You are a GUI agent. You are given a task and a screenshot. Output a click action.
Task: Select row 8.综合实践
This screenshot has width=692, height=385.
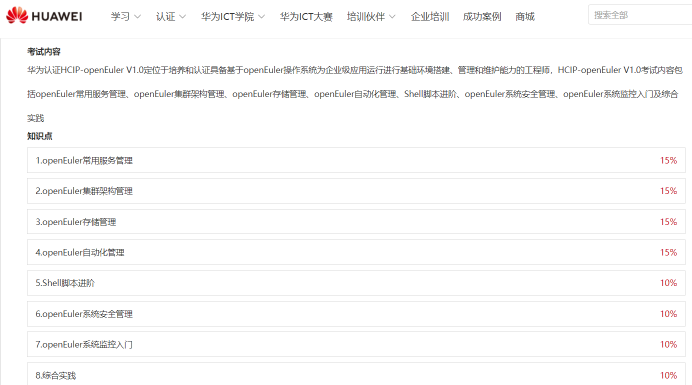pos(356,374)
